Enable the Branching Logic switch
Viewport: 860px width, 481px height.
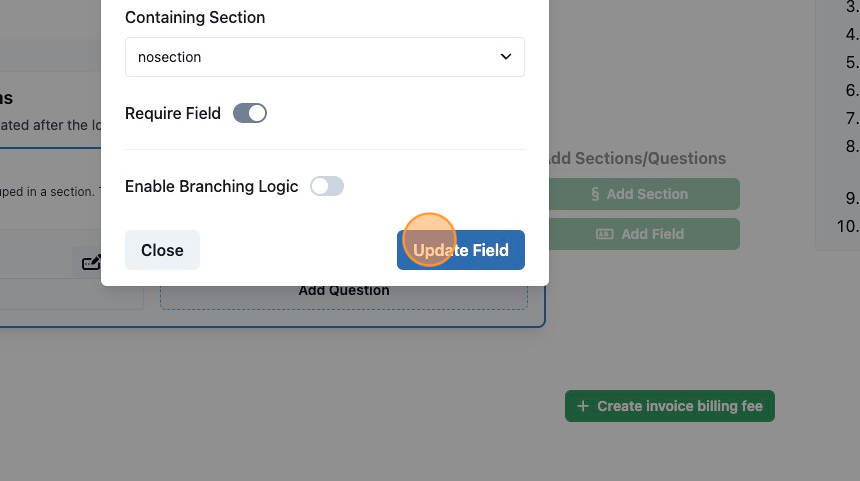pos(327,186)
